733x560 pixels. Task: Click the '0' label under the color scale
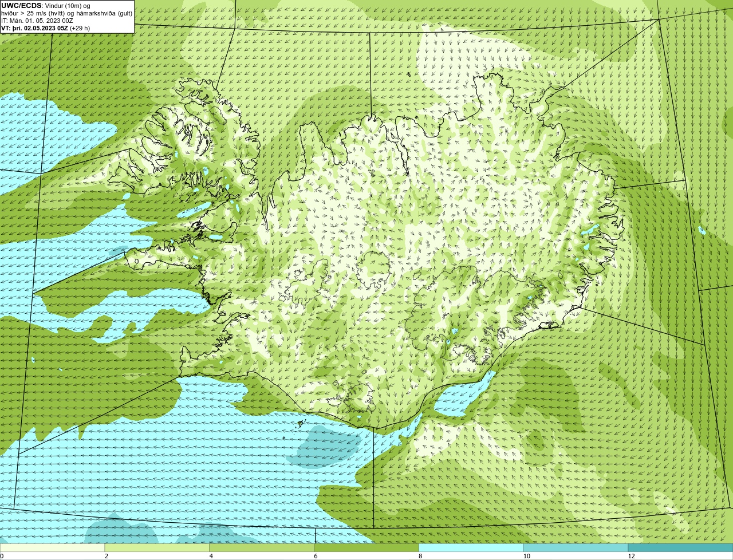point(2,556)
